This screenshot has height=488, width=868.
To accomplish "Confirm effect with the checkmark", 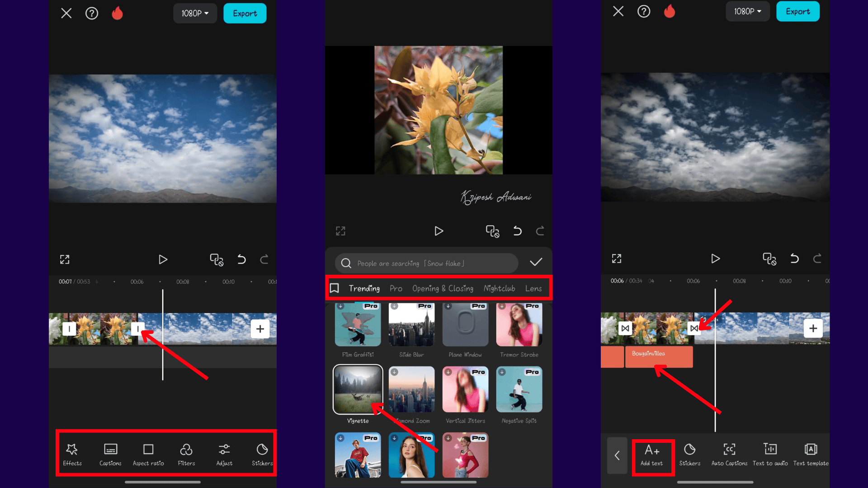I will point(536,263).
